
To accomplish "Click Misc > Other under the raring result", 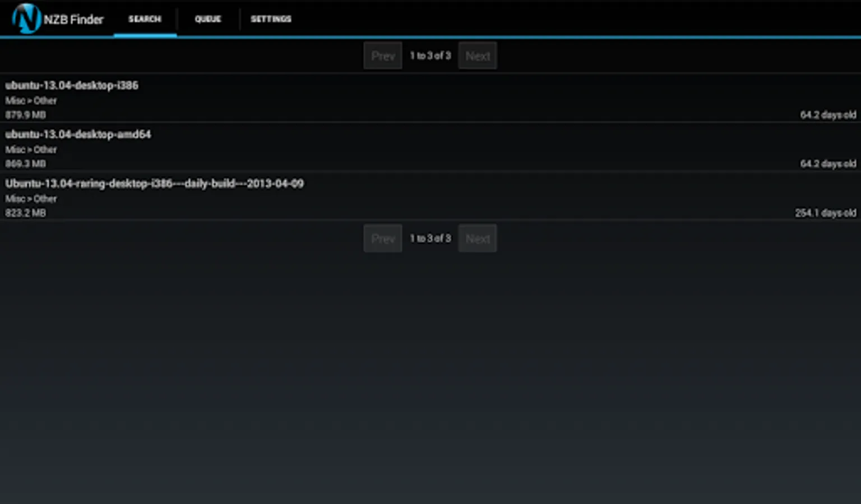I will click(x=31, y=198).
